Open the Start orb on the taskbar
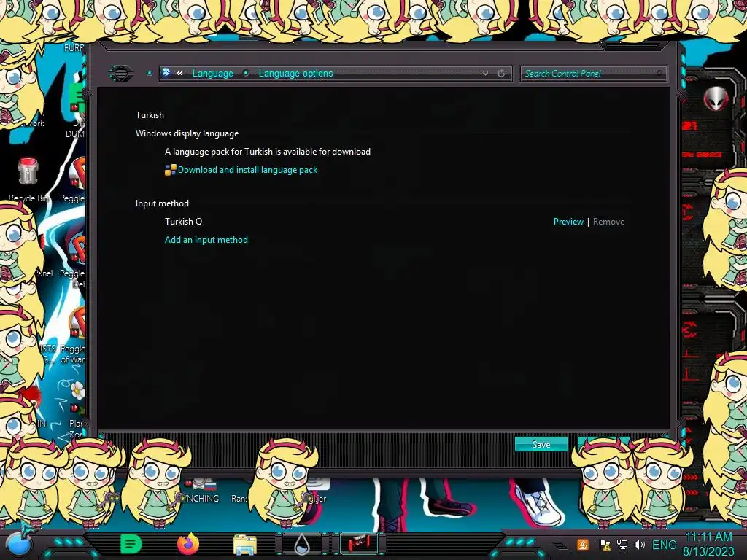The height and width of the screenshot is (560, 747). [18, 544]
